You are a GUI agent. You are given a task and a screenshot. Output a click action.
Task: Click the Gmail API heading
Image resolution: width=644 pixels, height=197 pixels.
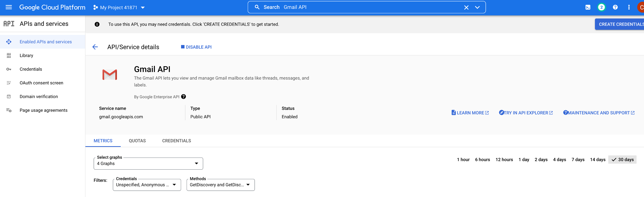coord(152,69)
